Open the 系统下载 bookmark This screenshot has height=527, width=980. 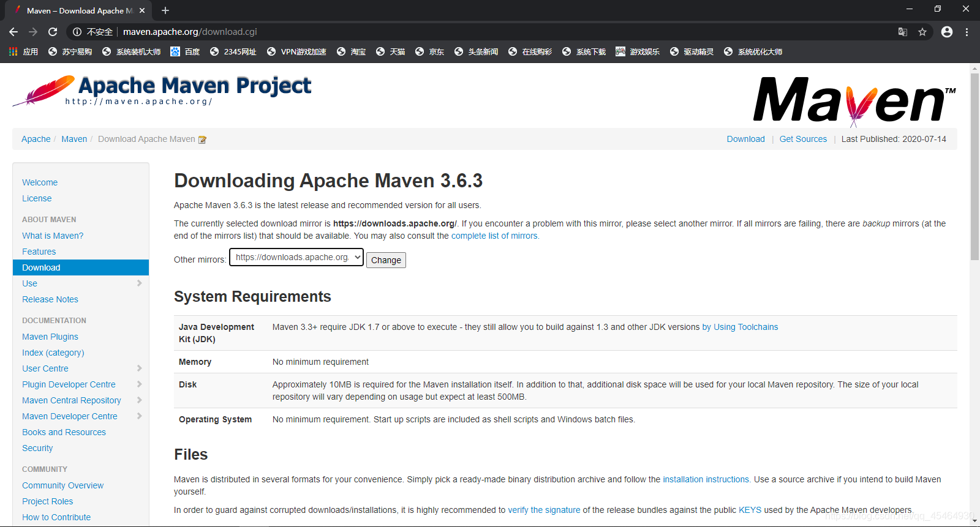[584, 52]
